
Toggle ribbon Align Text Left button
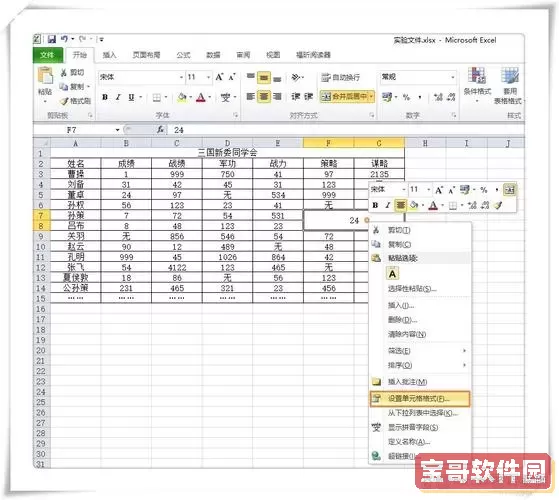(251, 97)
